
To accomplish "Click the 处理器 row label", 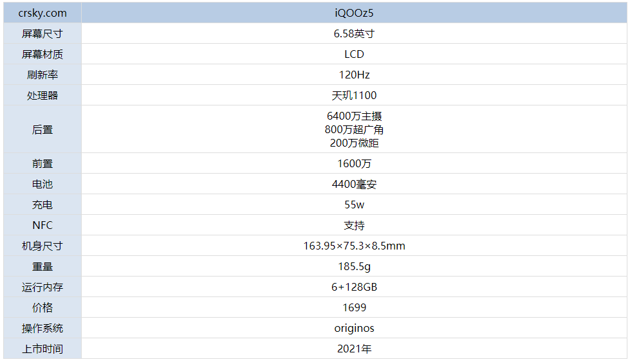I will coord(42,96).
